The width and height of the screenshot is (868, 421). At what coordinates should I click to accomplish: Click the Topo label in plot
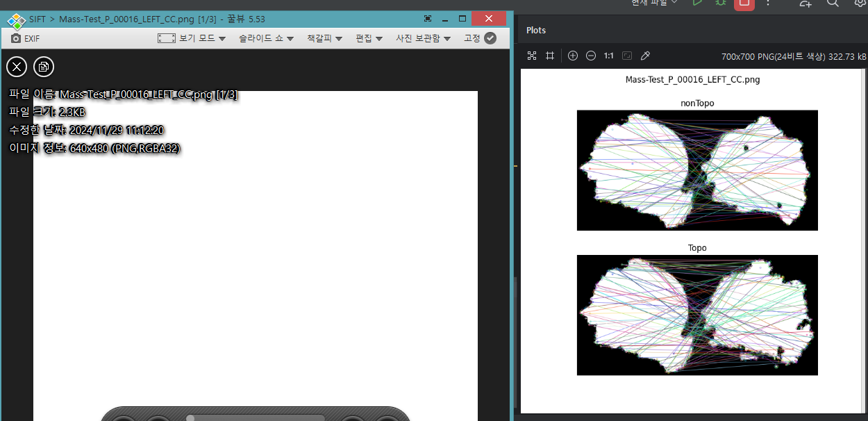697,248
